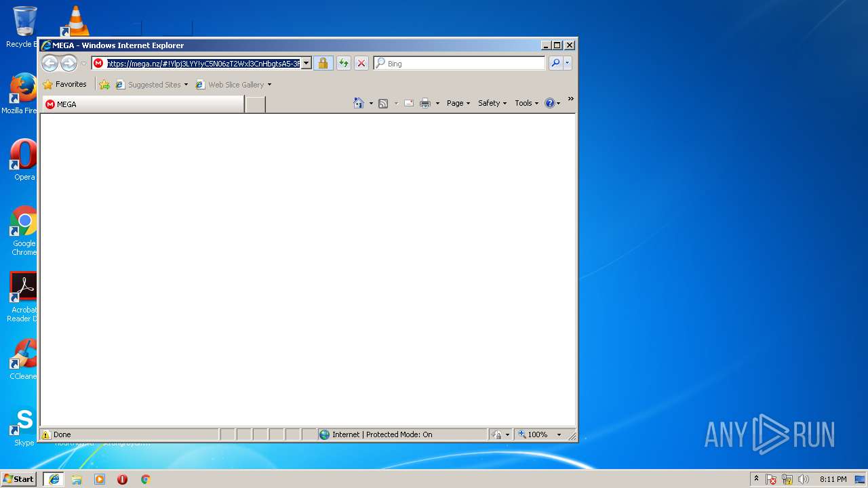Launch Windows Media Player from taskbar
Image resolution: width=868 pixels, height=488 pixels.
click(100, 479)
